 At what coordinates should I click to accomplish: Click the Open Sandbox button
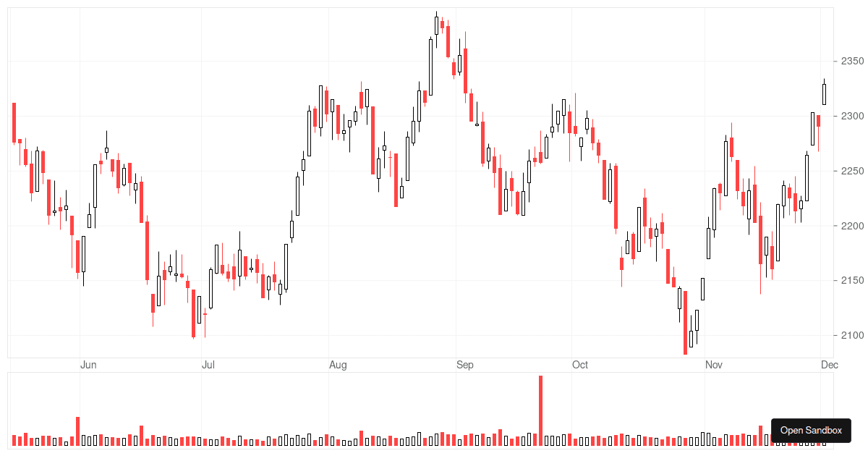point(811,431)
